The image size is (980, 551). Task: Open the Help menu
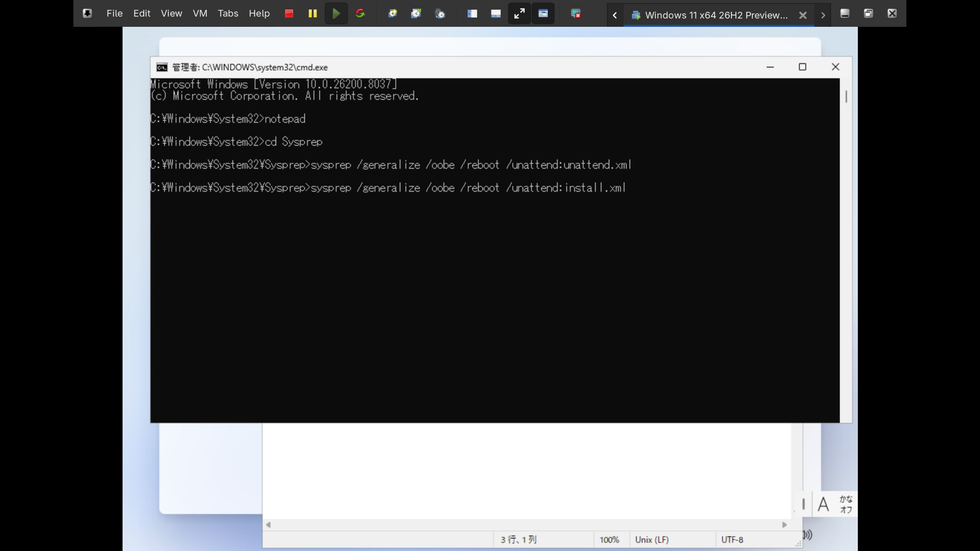(x=259, y=13)
